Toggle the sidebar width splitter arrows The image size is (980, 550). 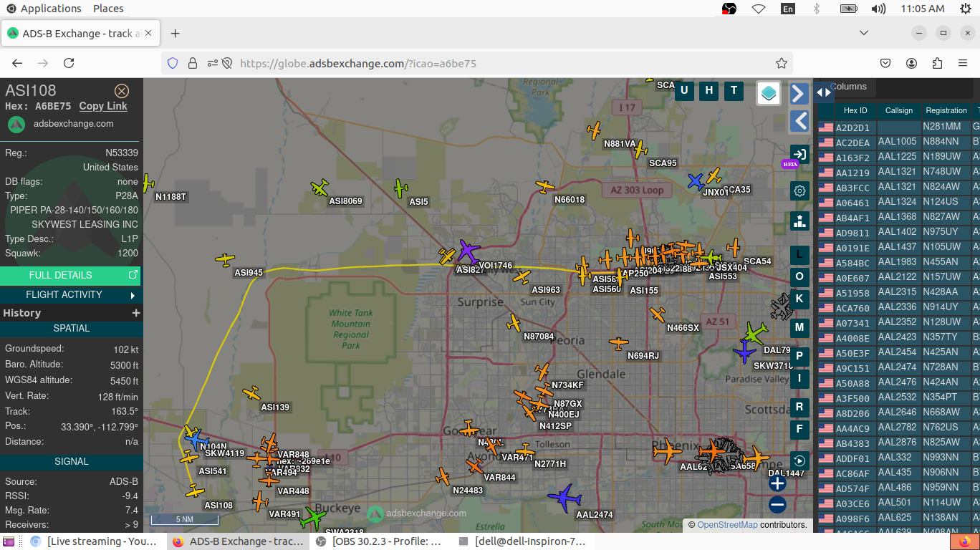click(x=824, y=92)
